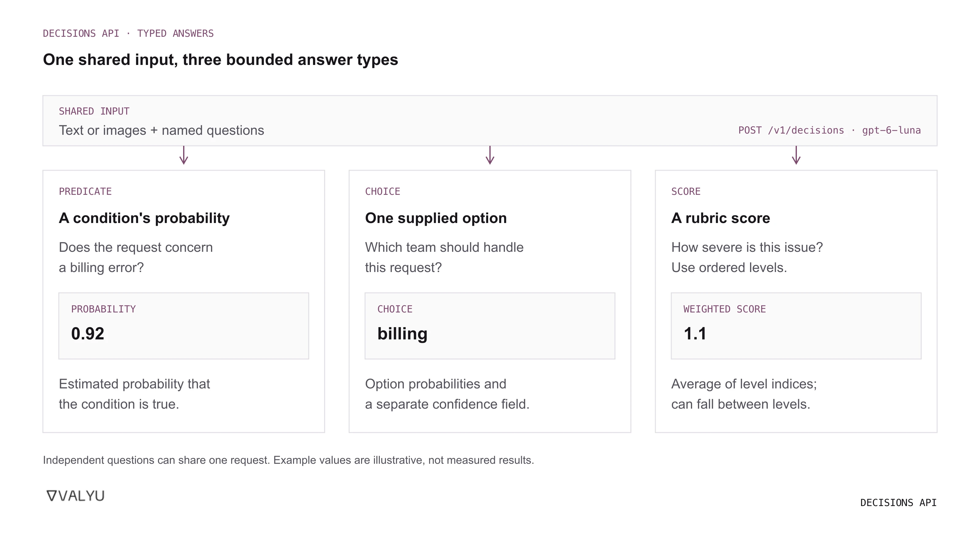Image resolution: width=980 pixels, height=533 pixels.
Task: Click 'Option probabilities and a separate confidence field.'
Action: click(447, 394)
